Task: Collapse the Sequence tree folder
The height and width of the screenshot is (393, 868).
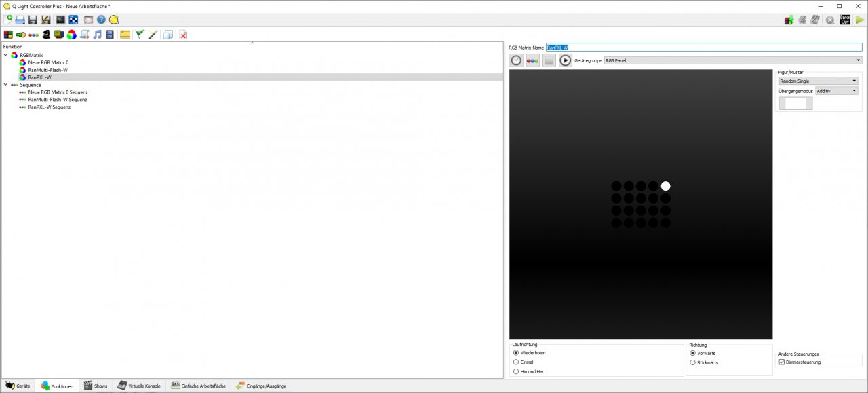Action: (6, 85)
